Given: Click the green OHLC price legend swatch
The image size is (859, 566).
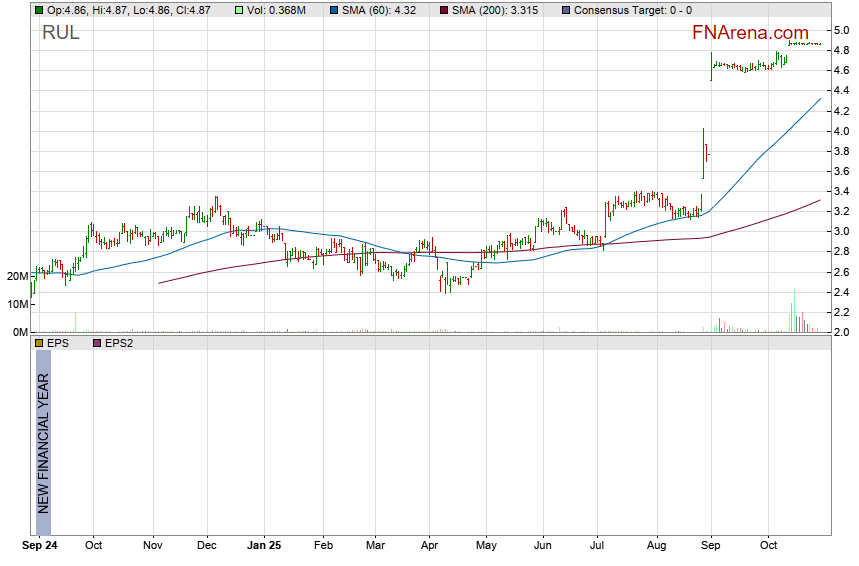Looking at the screenshot, I should coord(38,10).
